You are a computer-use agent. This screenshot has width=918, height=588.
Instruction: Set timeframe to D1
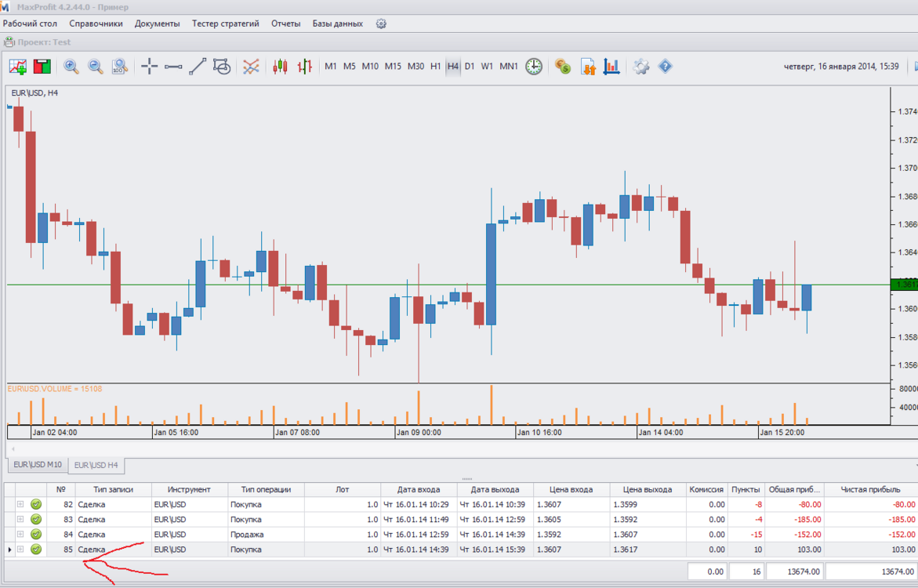[470, 67]
